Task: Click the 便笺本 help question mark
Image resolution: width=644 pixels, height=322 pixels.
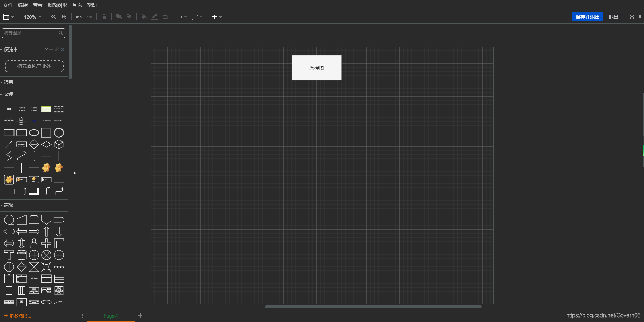Action: tap(46, 49)
